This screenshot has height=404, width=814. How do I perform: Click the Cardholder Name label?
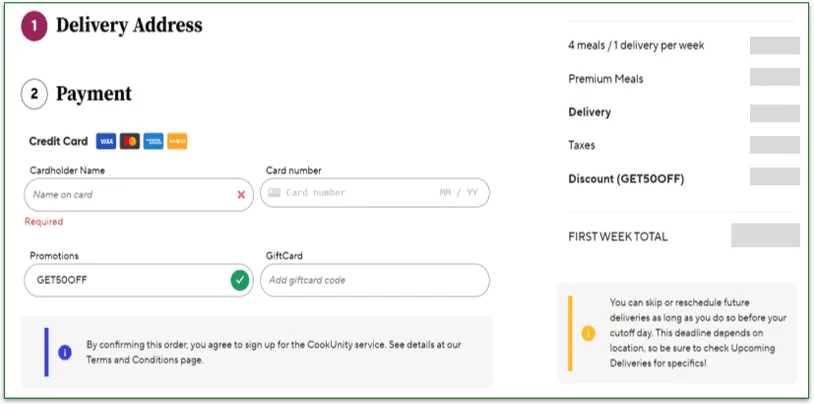click(x=67, y=170)
